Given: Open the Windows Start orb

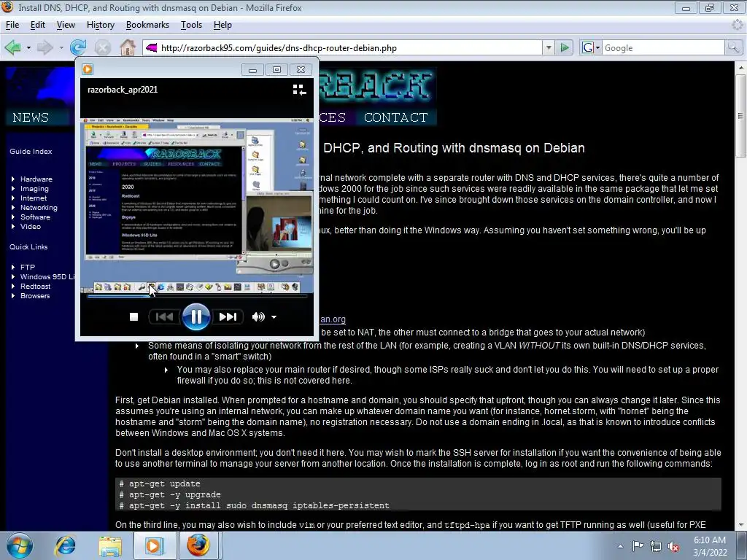Looking at the screenshot, I should 20,545.
